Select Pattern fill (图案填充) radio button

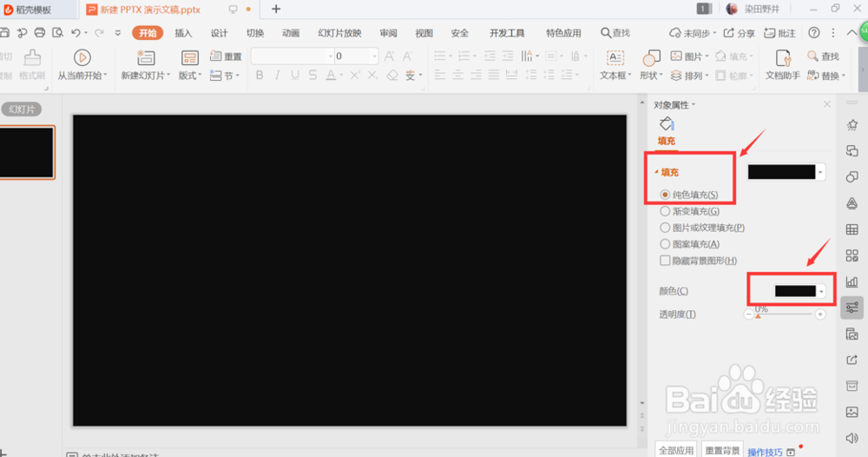[665, 244]
